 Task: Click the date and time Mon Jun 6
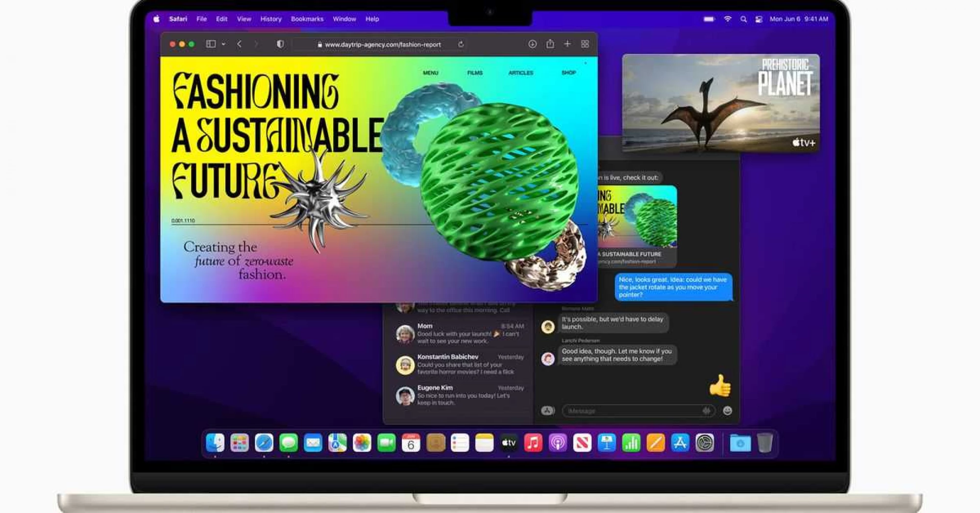tap(799, 19)
